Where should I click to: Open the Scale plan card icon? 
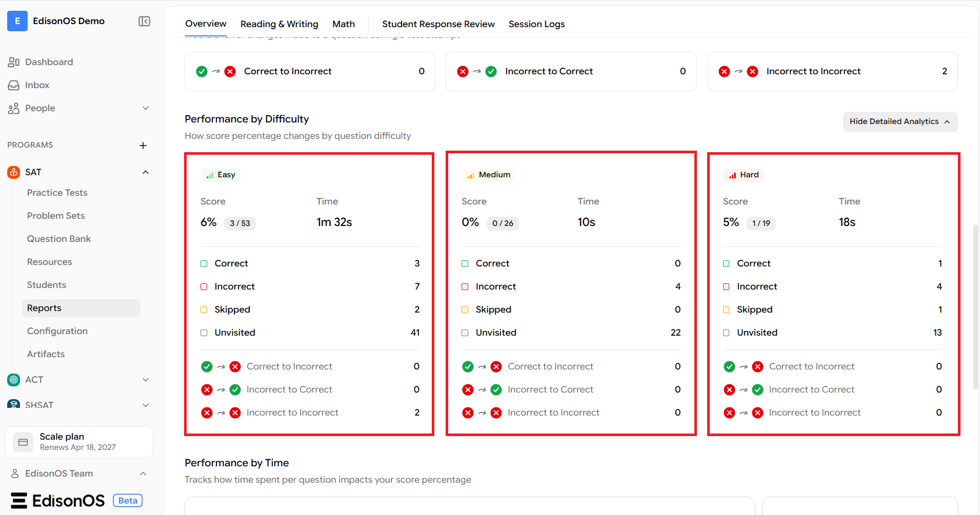tap(23, 442)
